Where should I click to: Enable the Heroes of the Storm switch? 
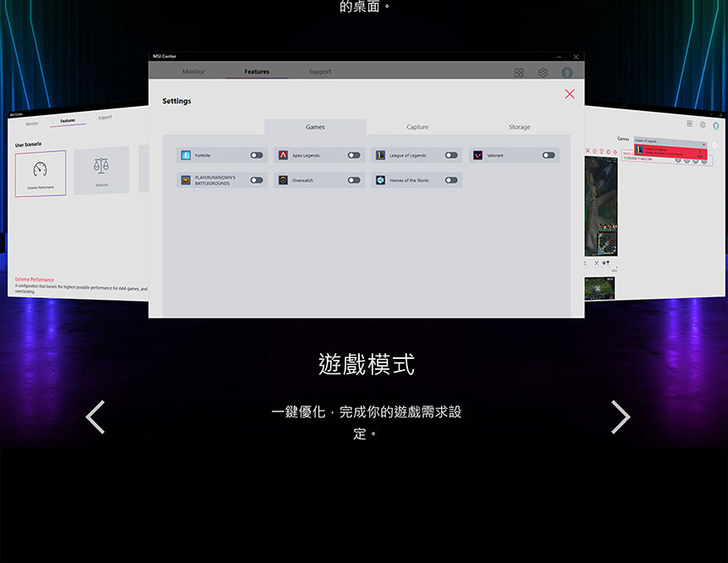pyautogui.click(x=451, y=180)
